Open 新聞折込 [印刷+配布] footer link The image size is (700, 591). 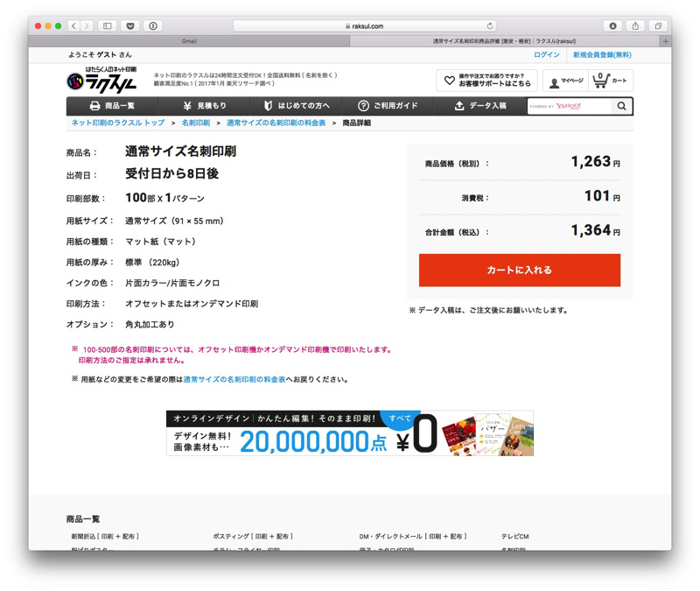[105, 536]
